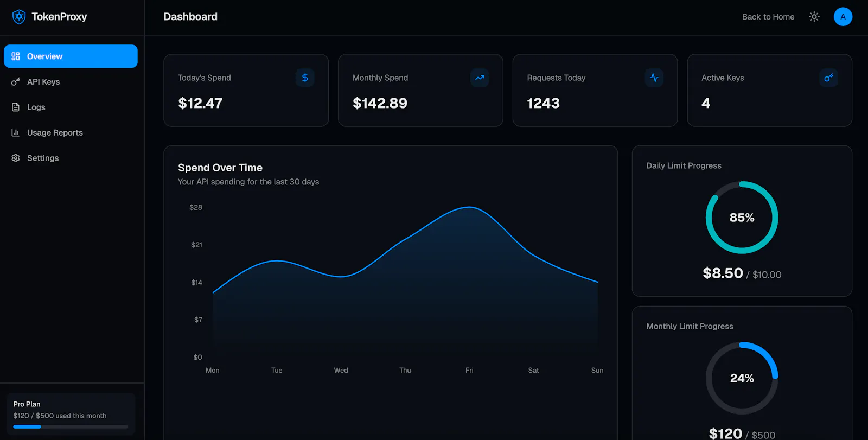The height and width of the screenshot is (440, 868).
Task: Click the Logs document icon in sidebar
Action: point(16,107)
